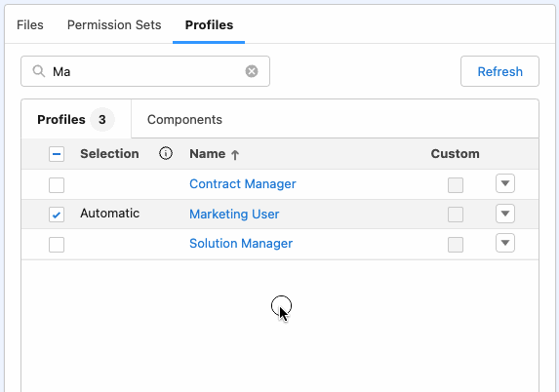Open the Marketing User profile link
The width and height of the screenshot is (559, 392).
(x=234, y=214)
